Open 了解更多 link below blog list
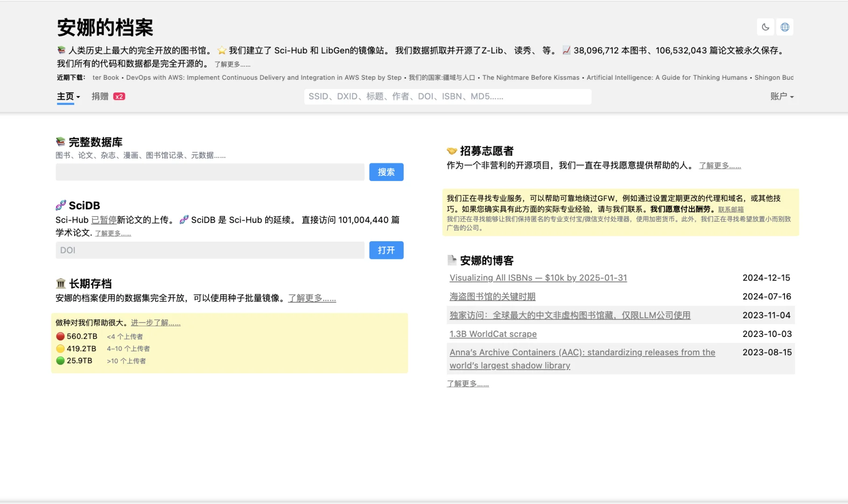Viewport: 848px width, 504px height. point(468,384)
